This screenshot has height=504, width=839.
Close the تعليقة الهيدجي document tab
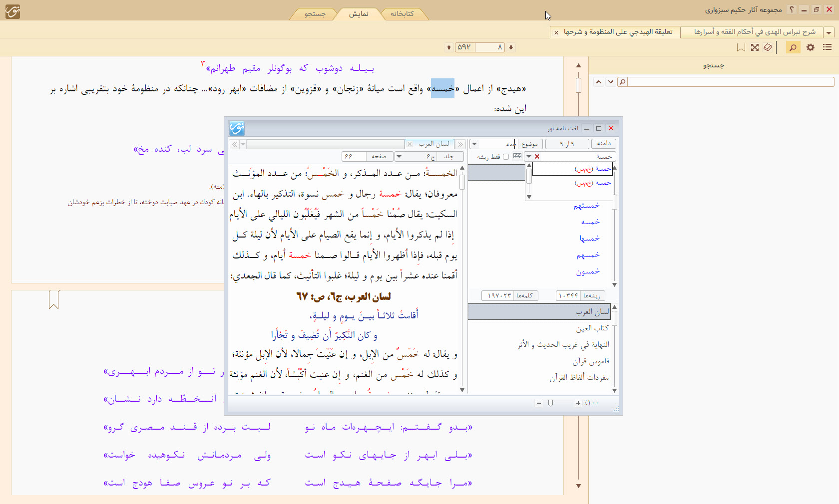tap(556, 32)
